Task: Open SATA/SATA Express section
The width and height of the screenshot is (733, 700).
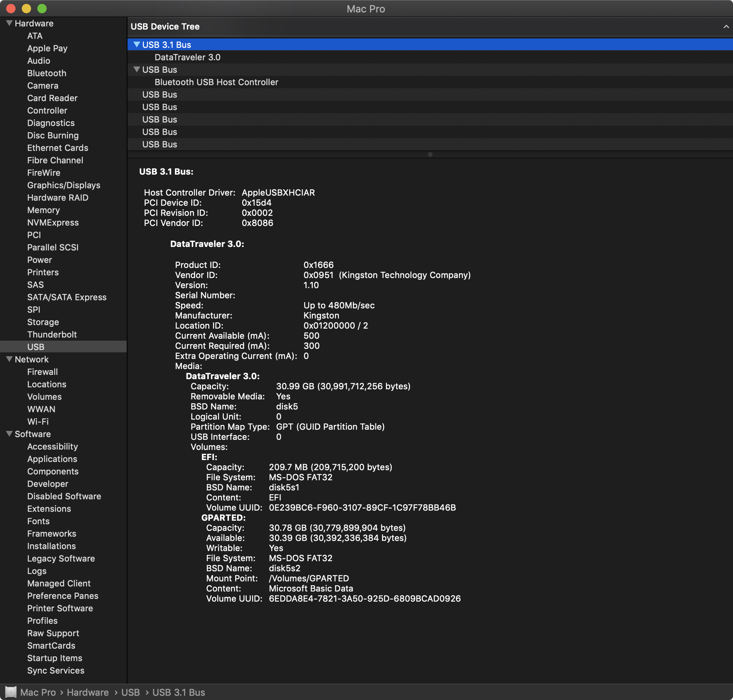Action: 67,297
